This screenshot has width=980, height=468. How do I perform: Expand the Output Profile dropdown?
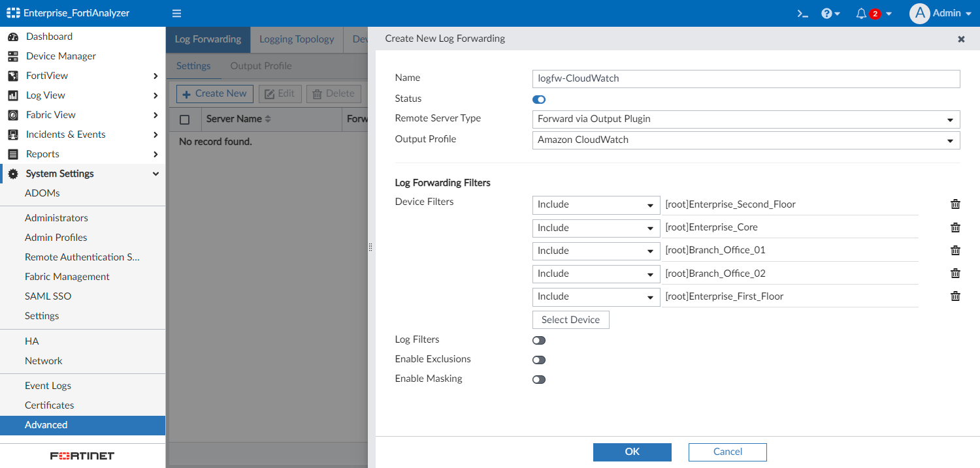pos(745,140)
